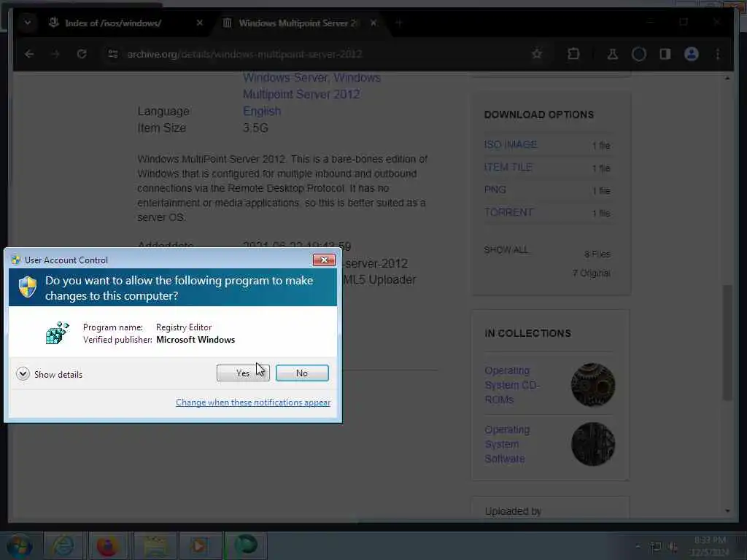This screenshot has width=747, height=560.
Task: Go forward in browser history
Action: click(55, 54)
